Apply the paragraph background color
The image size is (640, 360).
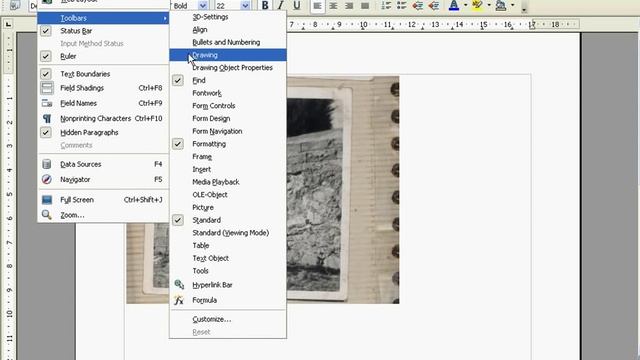(x=501, y=6)
